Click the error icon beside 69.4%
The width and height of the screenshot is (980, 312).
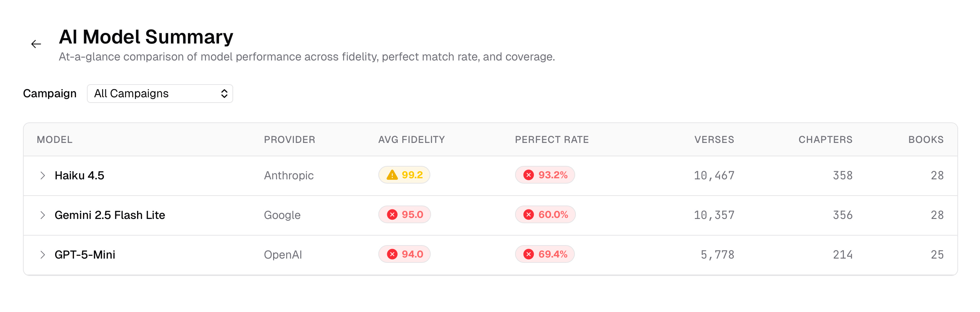click(x=529, y=254)
